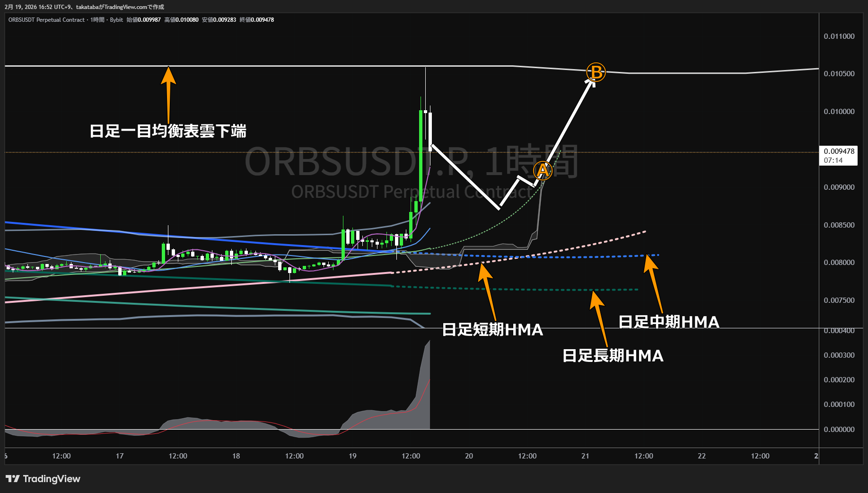Click the 始値0.009987 open value
868x493 pixels.
coord(144,20)
